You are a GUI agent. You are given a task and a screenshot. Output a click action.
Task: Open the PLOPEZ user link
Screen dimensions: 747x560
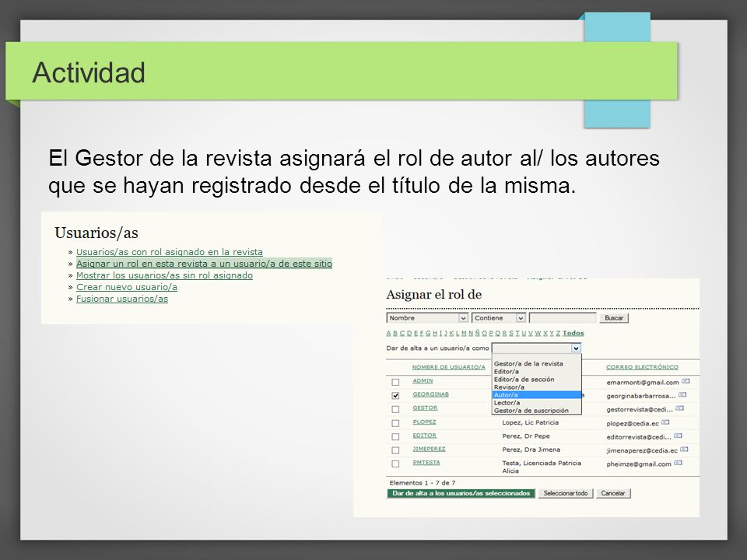(425, 422)
